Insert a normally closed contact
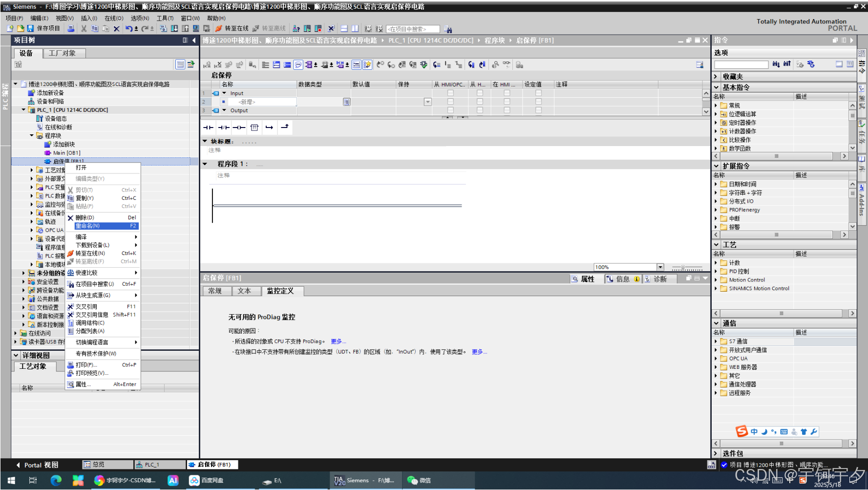Image resolution: width=868 pixels, height=490 pixels. (x=224, y=128)
